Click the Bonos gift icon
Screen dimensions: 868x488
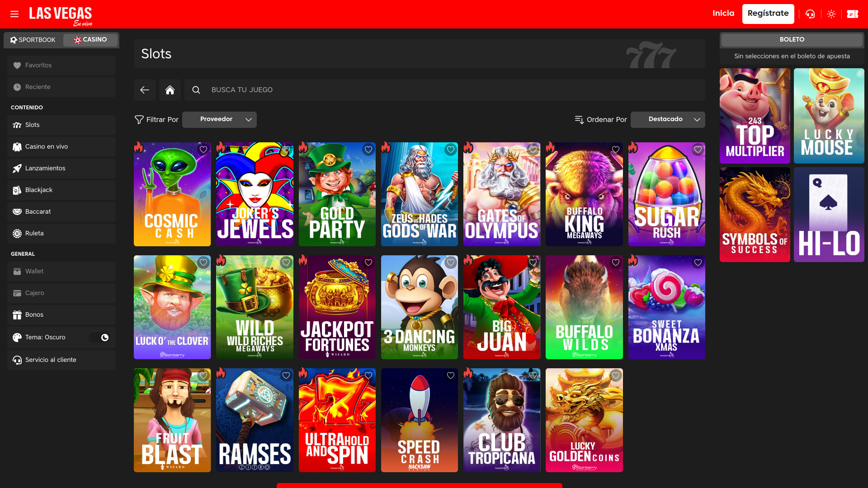[x=17, y=314]
